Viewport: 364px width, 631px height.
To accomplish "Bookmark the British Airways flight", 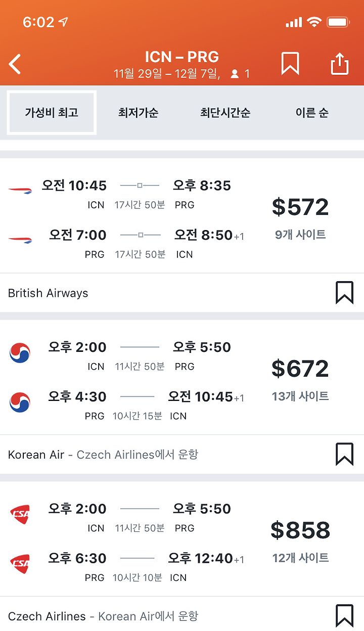I will click(x=344, y=293).
